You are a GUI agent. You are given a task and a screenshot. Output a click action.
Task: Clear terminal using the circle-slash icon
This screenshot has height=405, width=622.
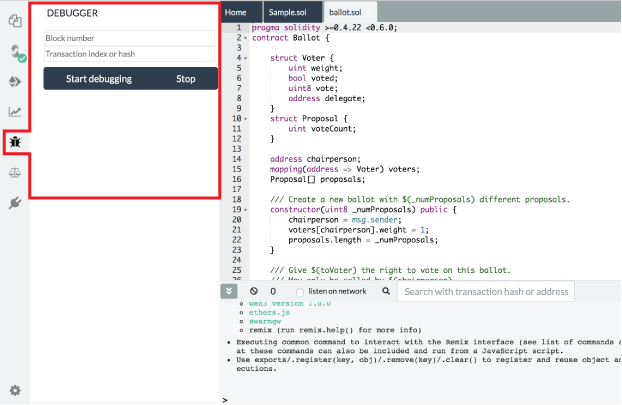tap(254, 291)
